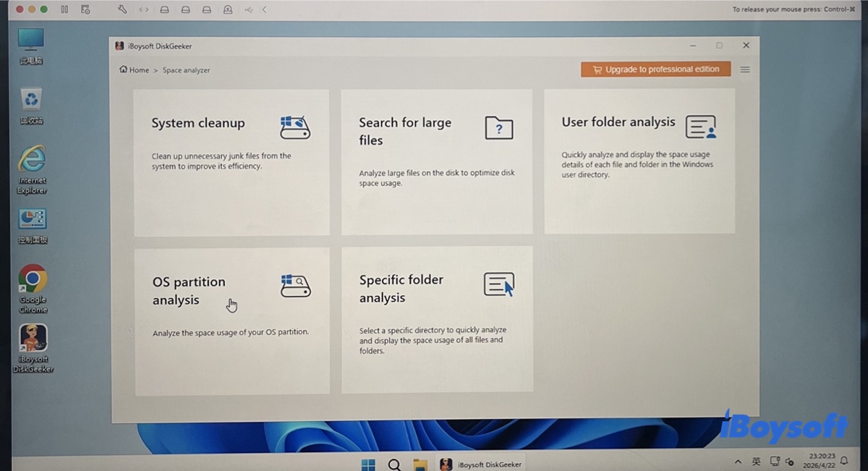The image size is (868, 471).
Task: Click the 'Quickly analyze and display' description
Action: tap(637, 164)
